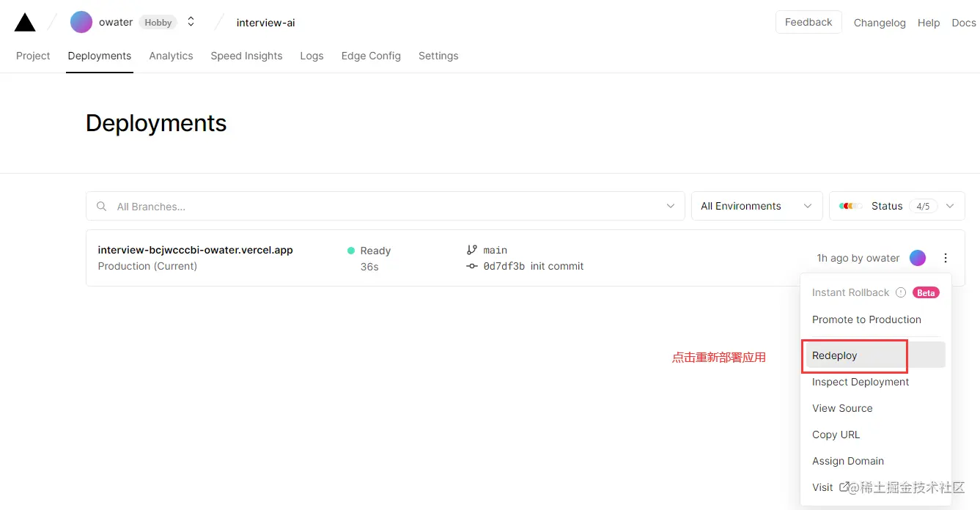Open the Settings tab
The image size is (980, 510).
point(438,56)
